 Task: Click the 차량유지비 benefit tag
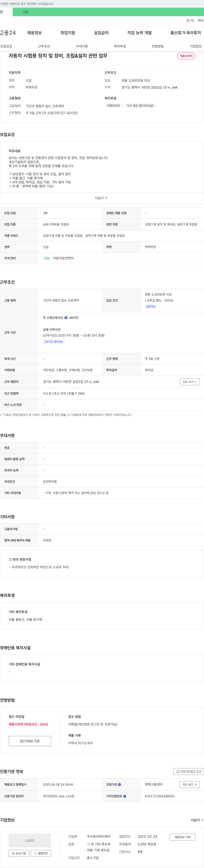tap(114, 105)
